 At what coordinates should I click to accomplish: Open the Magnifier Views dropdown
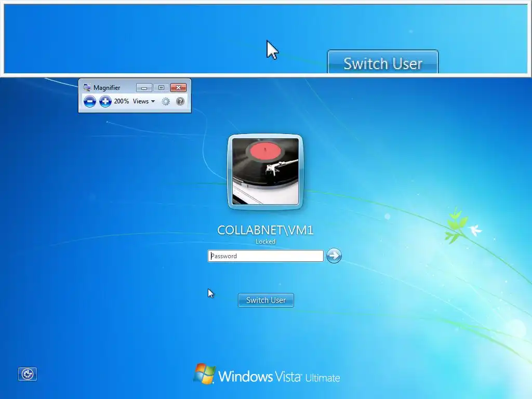coord(144,101)
